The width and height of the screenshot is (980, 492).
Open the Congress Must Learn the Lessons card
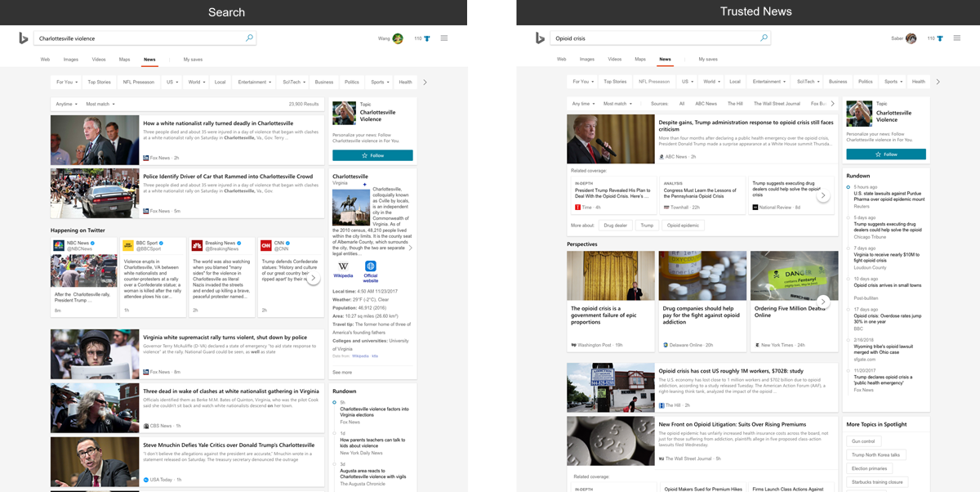click(703, 195)
